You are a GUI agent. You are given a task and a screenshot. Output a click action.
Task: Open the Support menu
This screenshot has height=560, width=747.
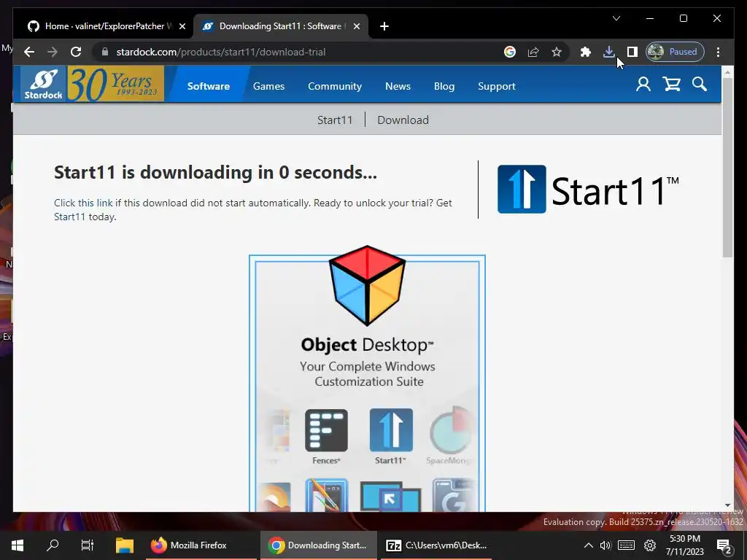(496, 86)
